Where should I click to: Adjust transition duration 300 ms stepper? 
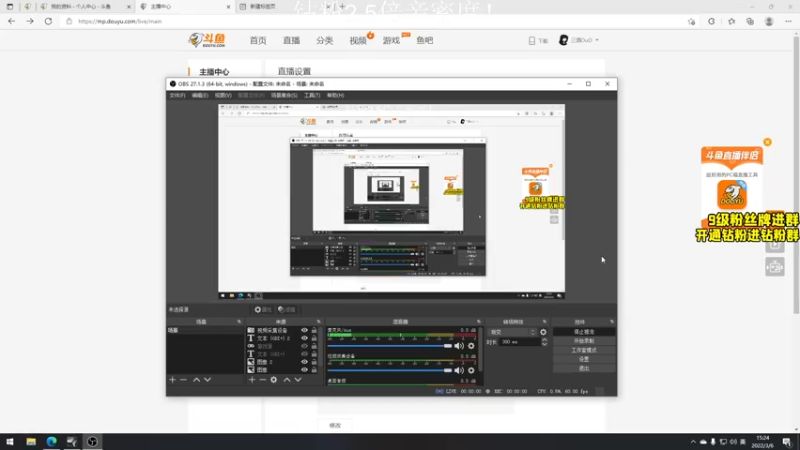point(544,342)
